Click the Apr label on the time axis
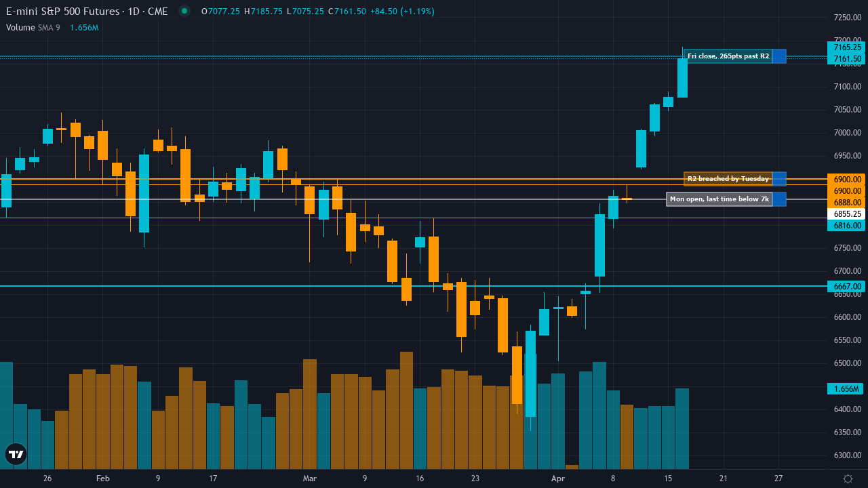The height and width of the screenshot is (488, 868). (557, 479)
